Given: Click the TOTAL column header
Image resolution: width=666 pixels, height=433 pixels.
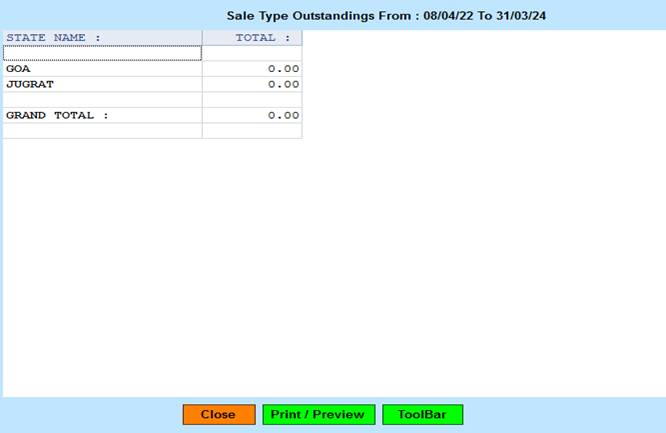Looking at the screenshot, I should 252,38.
